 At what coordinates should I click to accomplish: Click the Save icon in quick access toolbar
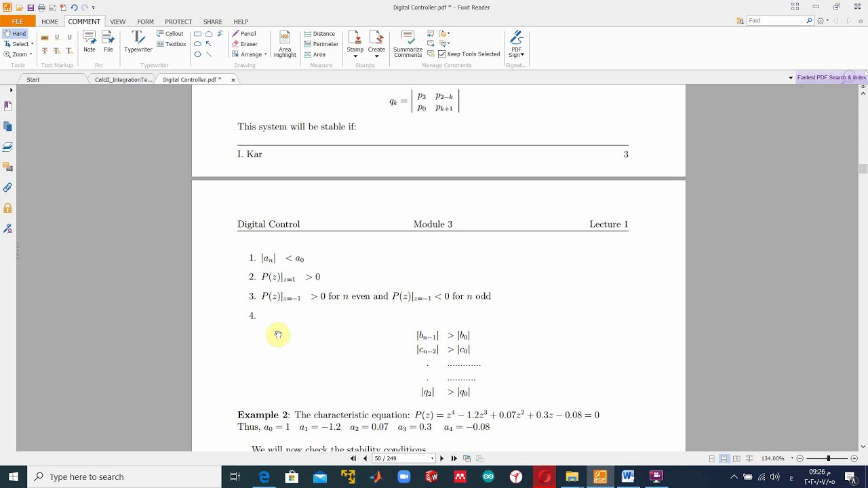31,7
